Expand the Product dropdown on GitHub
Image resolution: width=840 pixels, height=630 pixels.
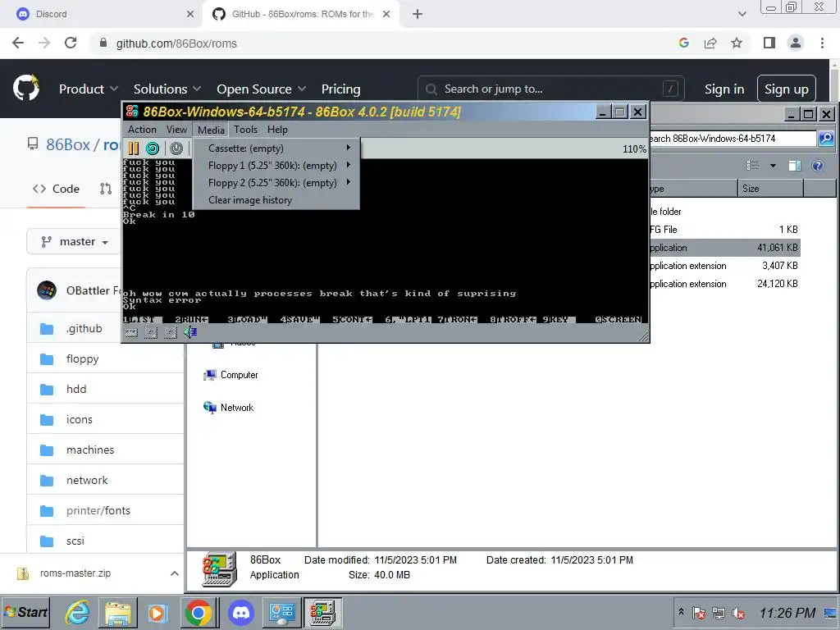[x=89, y=89]
